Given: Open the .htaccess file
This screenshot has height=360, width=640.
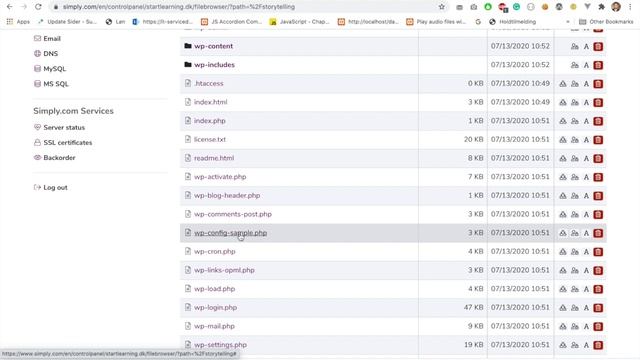Looking at the screenshot, I should [x=209, y=83].
